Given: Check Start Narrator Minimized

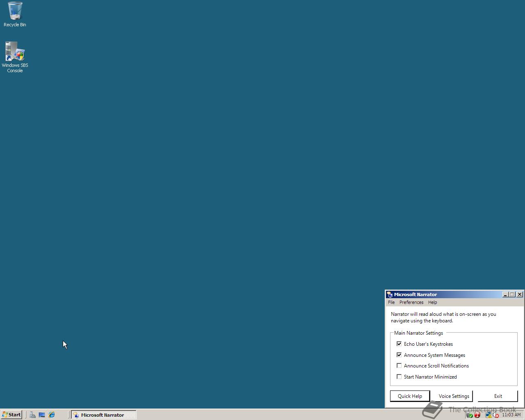Looking at the screenshot, I should 399,377.
